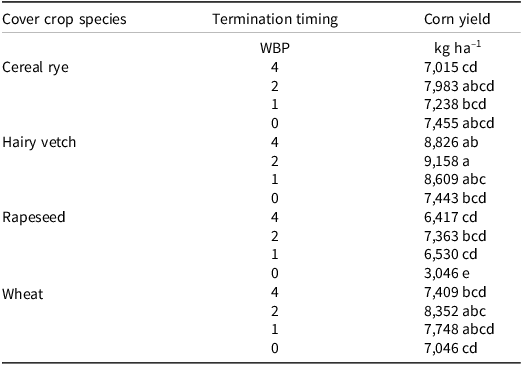
Task: Click the Corn yield column header
Action: click(457, 19)
